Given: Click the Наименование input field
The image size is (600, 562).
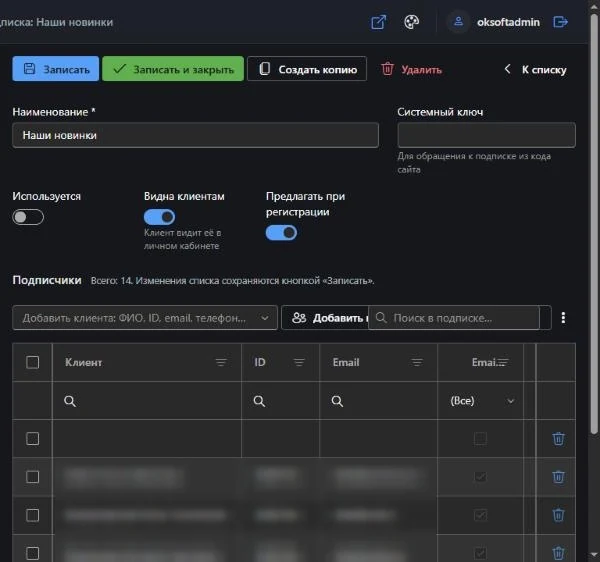Looking at the screenshot, I should pyautogui.click(x=196, y=135).
